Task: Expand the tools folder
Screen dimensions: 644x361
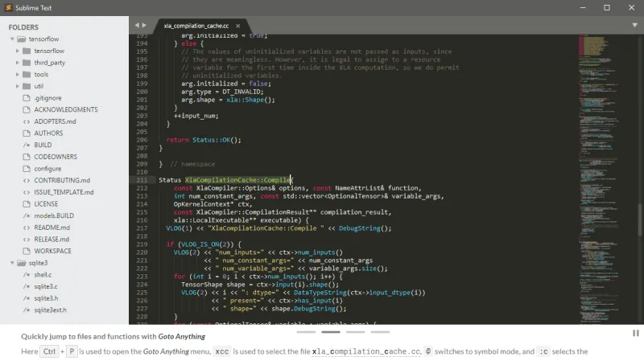Action: click(17, 74)
